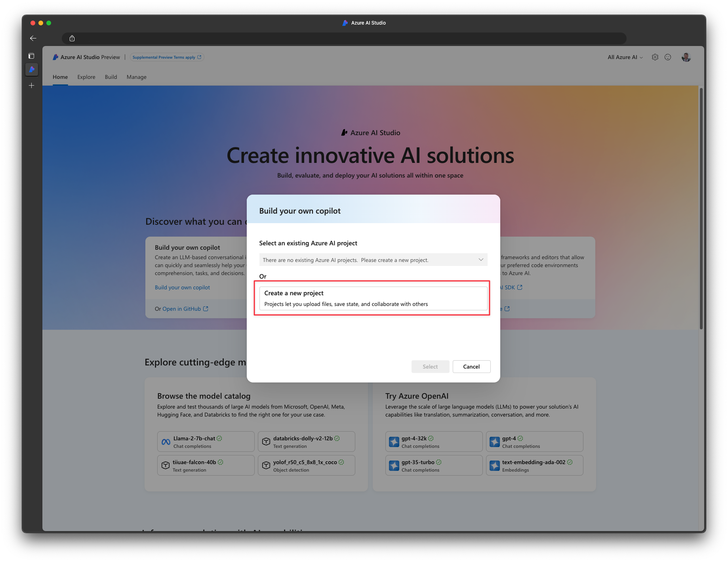Click the plus icon in left sidebar
Image resolution: width=728 pixels, height=562 pixels.
32,85
